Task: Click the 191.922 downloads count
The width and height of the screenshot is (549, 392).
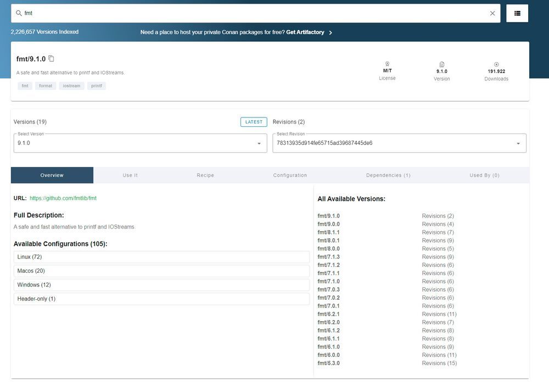Action: [x=496, y=71]
